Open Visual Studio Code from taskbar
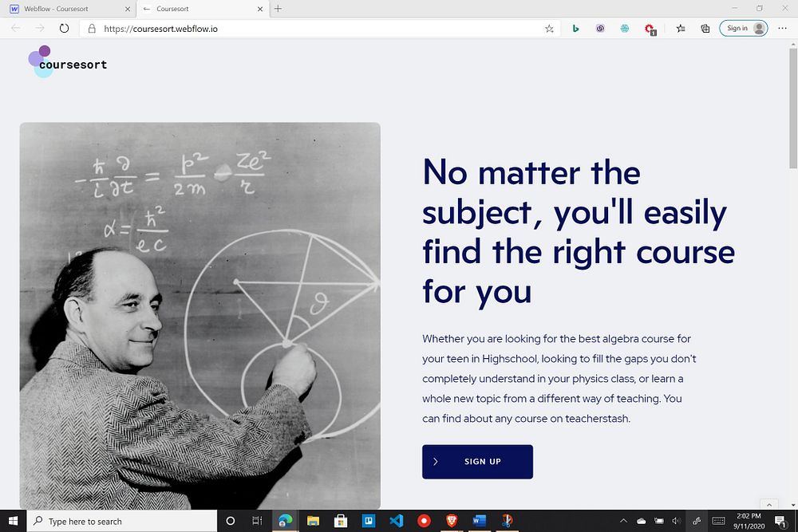This screenshot has height=532, width=798. 397,520
